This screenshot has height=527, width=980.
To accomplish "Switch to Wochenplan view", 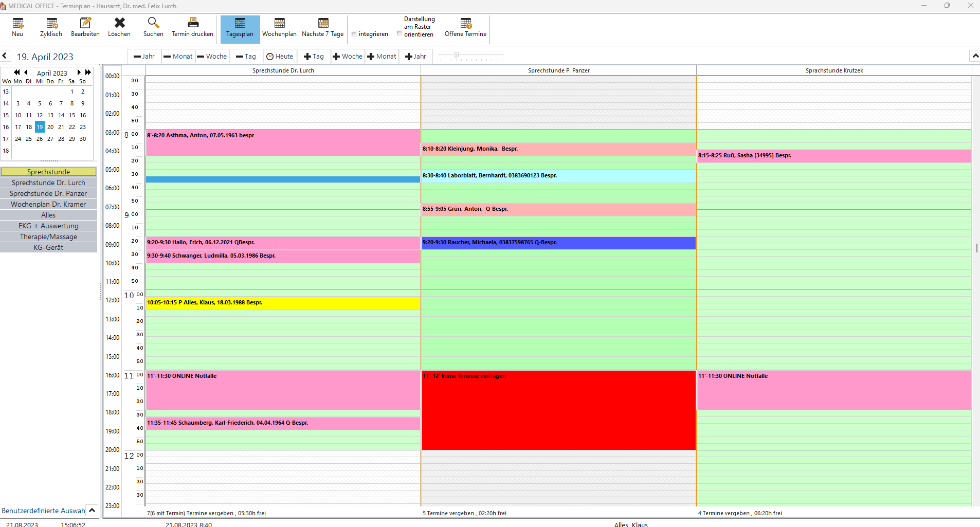I will (x=279, y=28).
